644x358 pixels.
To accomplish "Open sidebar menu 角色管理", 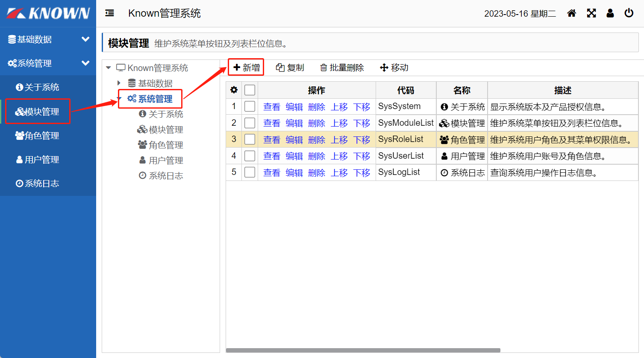I will [x=48, y=136].
